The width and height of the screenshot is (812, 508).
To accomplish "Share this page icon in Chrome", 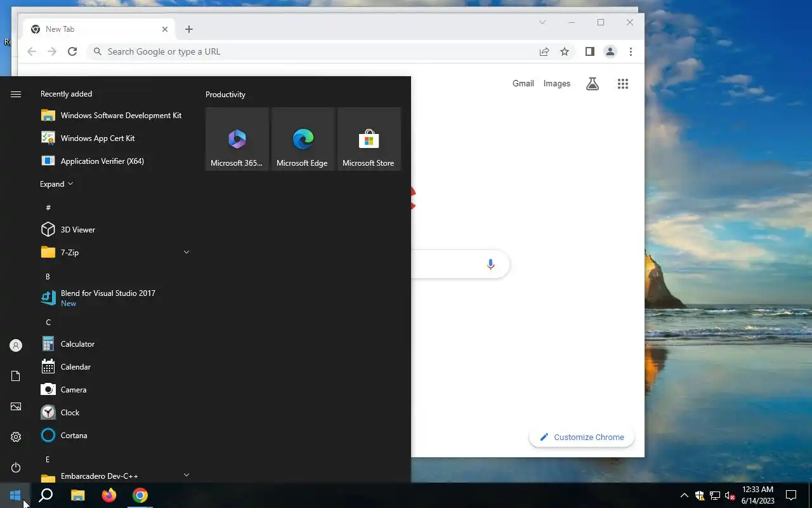I will (x=544, y=51).
